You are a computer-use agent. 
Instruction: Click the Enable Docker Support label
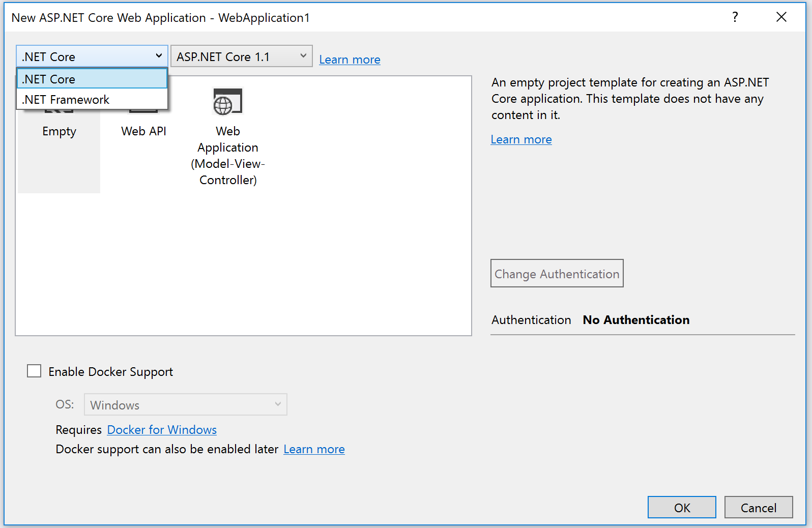point(111,372)
